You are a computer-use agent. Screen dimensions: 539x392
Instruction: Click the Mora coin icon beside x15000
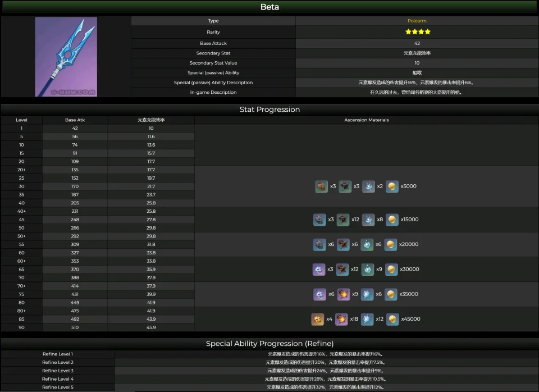392,220
